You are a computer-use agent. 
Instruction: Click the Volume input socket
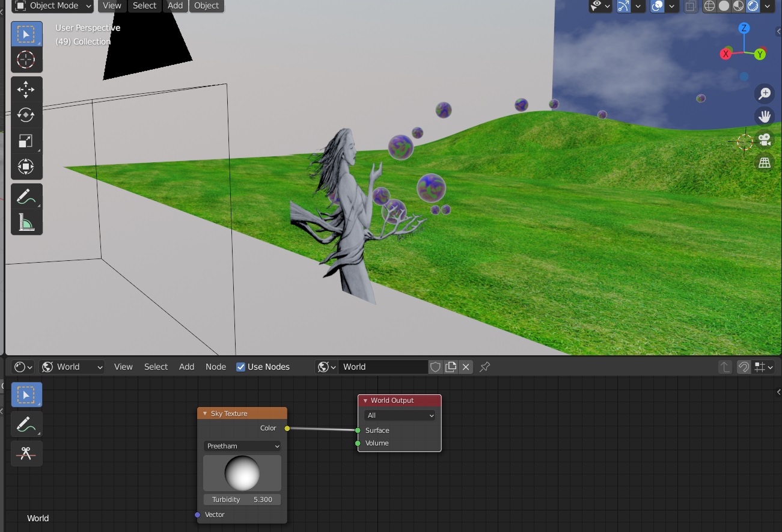(x=358, y=443)
